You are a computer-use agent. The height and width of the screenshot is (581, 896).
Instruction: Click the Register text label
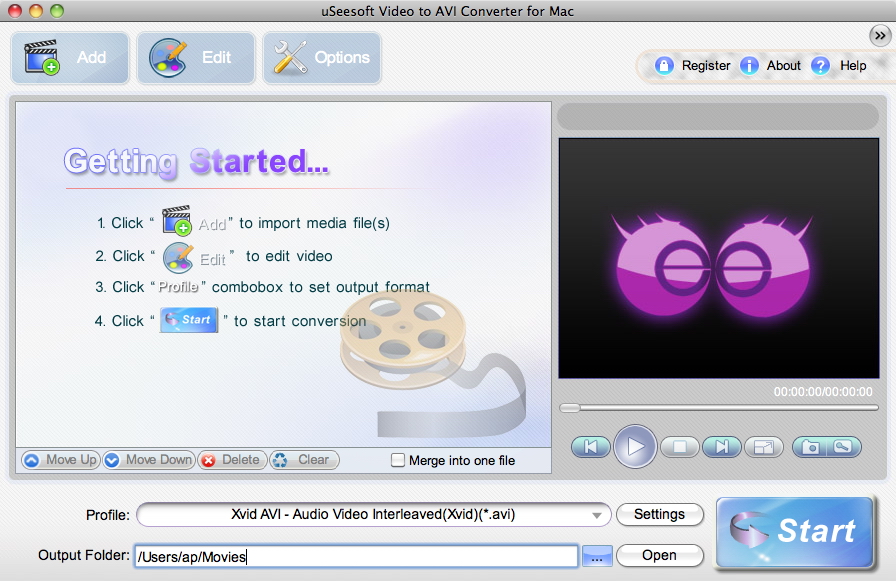706,66
